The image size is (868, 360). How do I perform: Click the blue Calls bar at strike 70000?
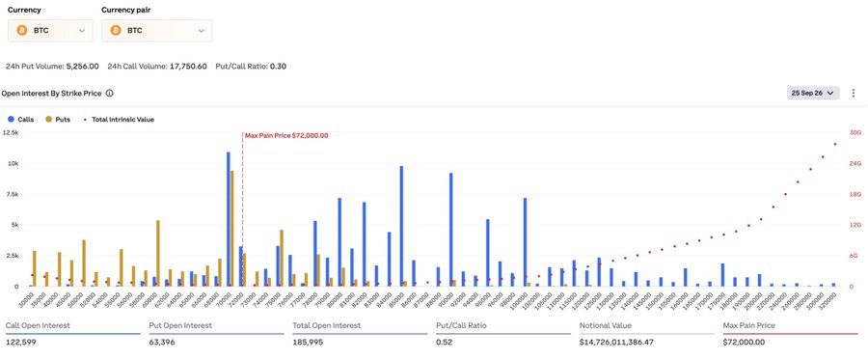(228, 219)
